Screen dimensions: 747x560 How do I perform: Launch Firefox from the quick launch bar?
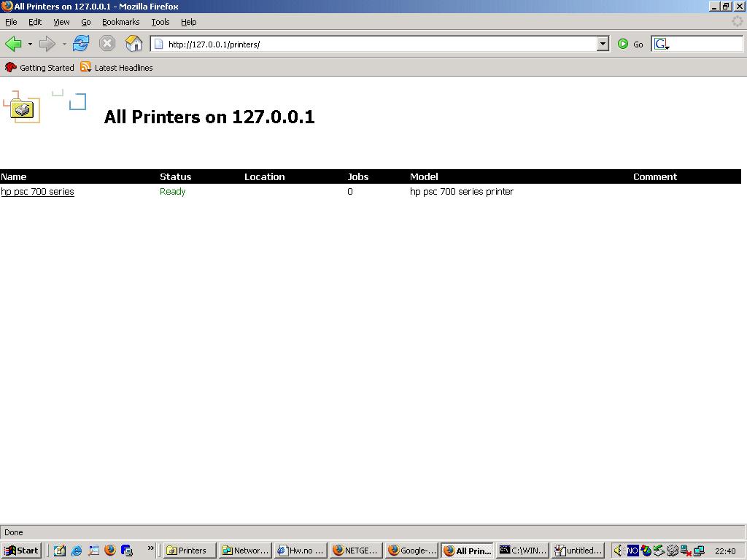110,551
